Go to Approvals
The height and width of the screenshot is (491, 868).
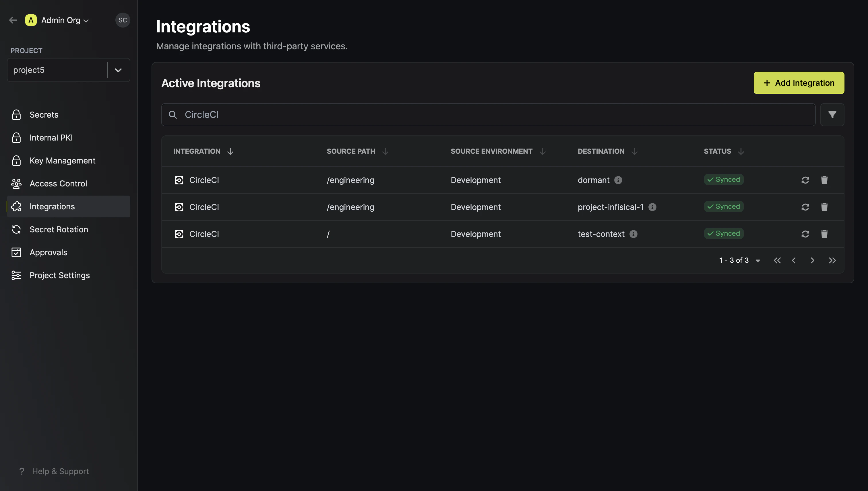[x=69, y=252]
